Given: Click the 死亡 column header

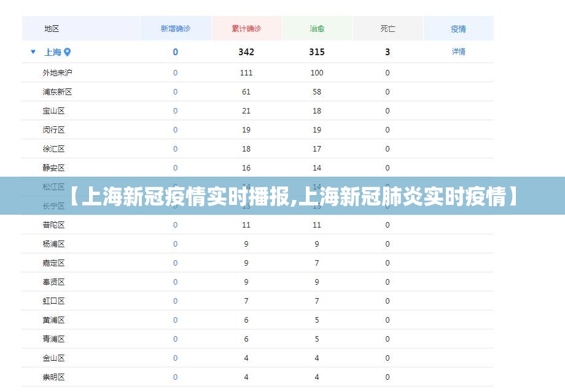Looking at the screenshot, I should point(388,29).
